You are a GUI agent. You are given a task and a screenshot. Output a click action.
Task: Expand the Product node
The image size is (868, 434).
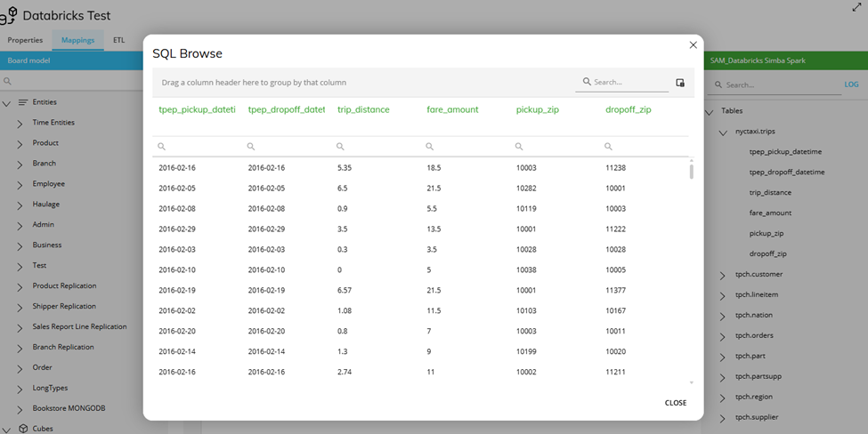tap(20, 144)
